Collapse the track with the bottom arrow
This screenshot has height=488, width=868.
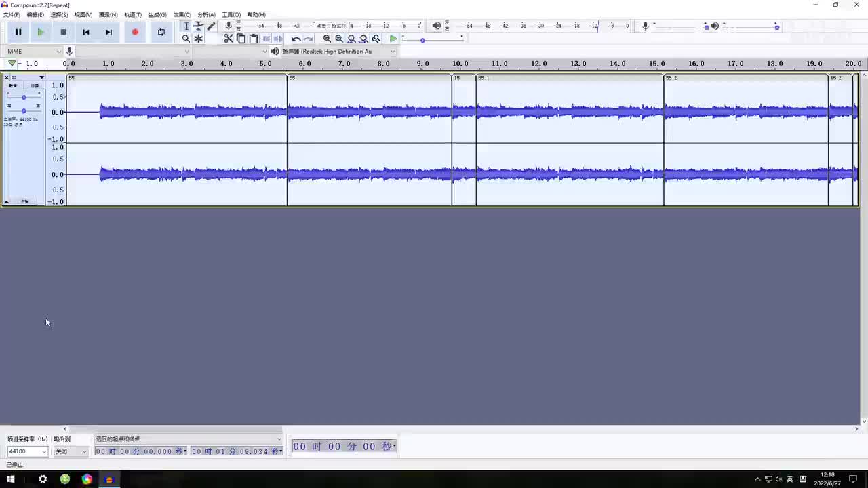pyautogui.click(x=7, y=202)
